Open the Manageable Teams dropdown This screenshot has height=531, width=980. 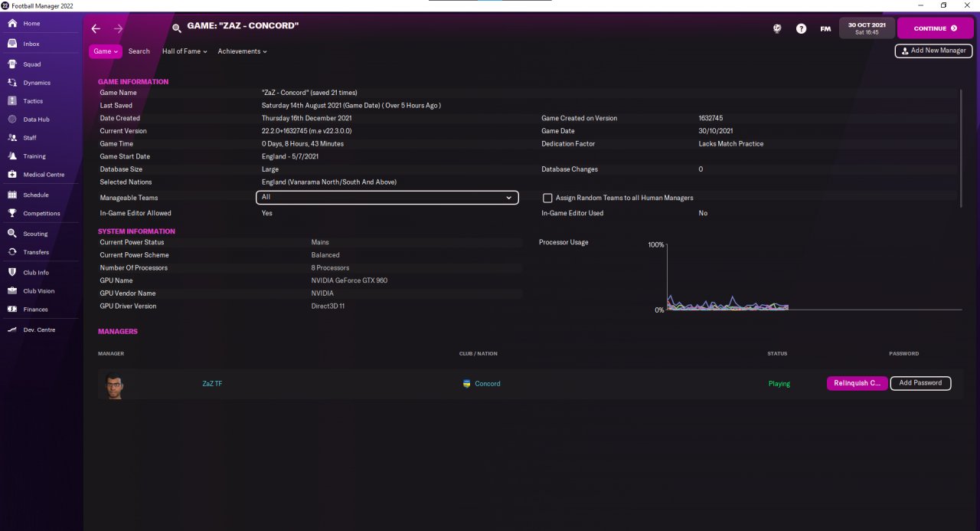coord(387,198)
